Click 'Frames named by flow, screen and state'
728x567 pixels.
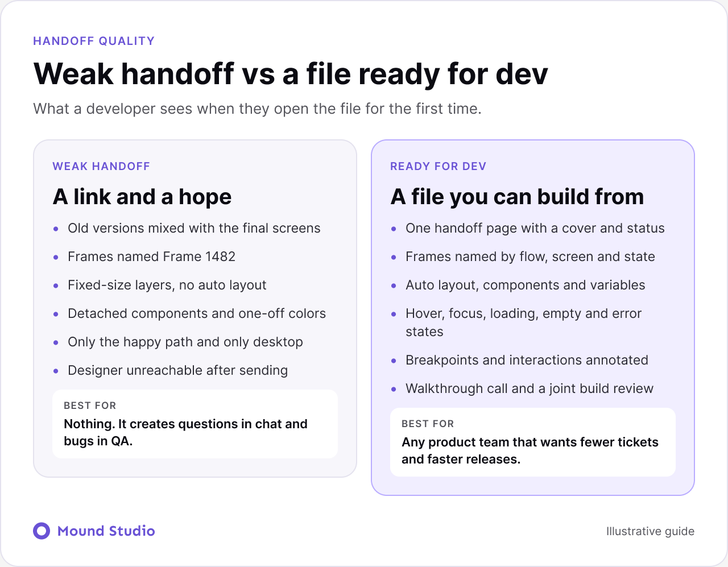(530, 256)
